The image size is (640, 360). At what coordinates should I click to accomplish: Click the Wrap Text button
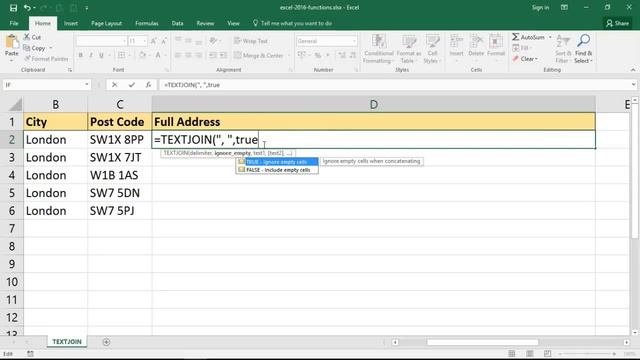251,41
